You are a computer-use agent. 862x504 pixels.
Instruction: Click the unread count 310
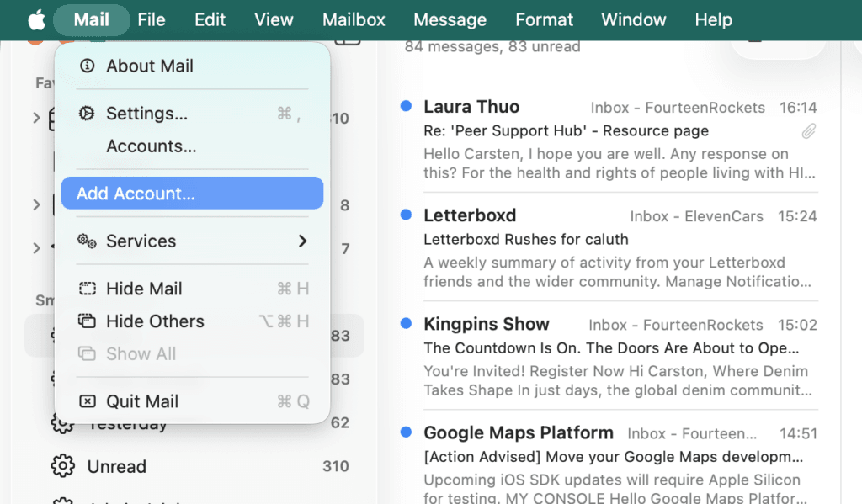pyautogui.click(x=335, y=466)
